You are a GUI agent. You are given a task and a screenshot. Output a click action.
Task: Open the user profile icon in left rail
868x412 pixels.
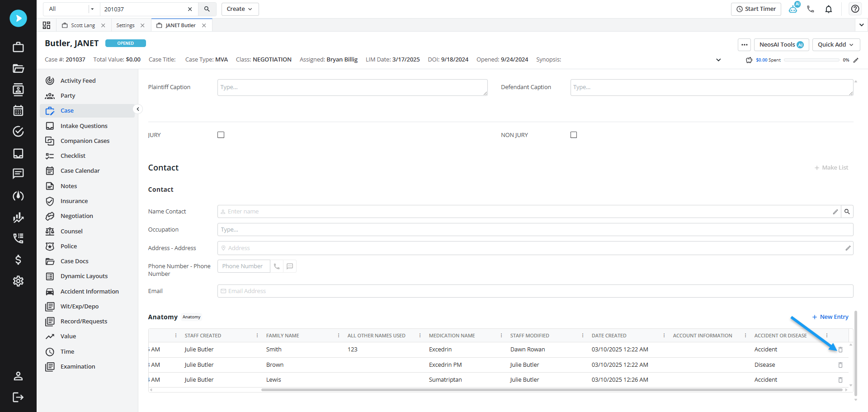click(18, 376)
